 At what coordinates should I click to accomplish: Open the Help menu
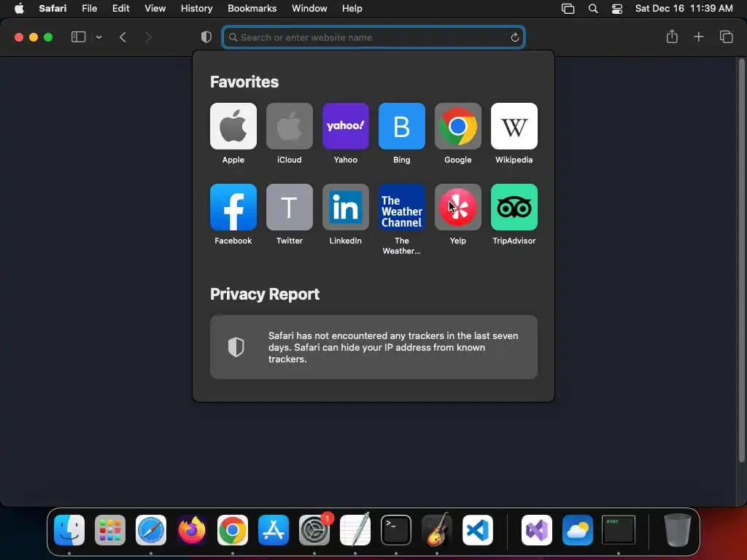(x=352, y=8)
